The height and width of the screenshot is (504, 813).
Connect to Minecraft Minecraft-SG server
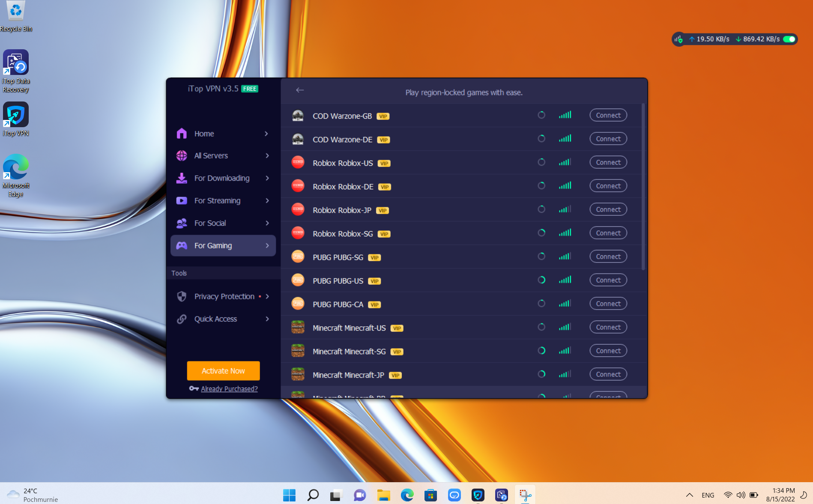click(x=608, y=351)
